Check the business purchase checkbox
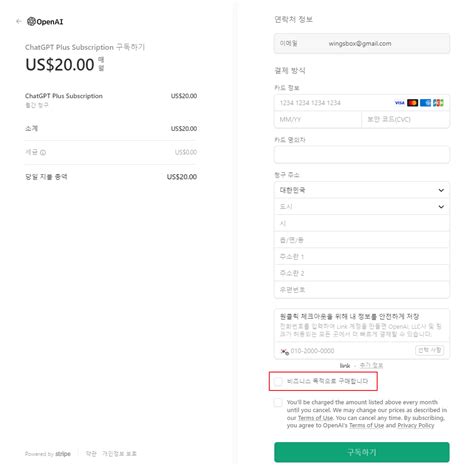This screenshot has width=474, height=467. 278,381
